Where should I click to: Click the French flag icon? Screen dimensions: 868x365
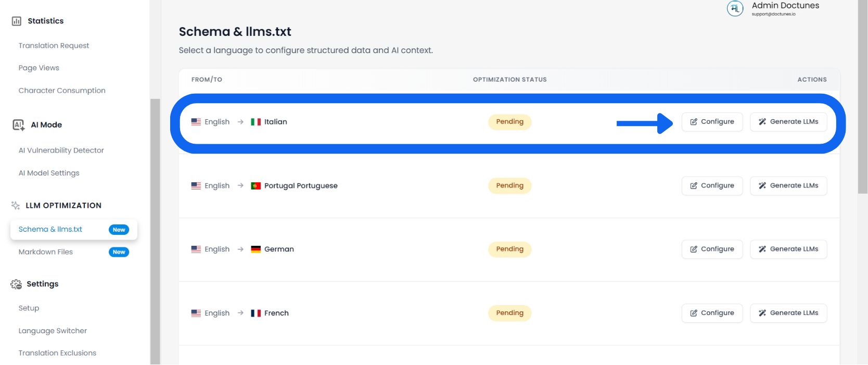(256, 313)
